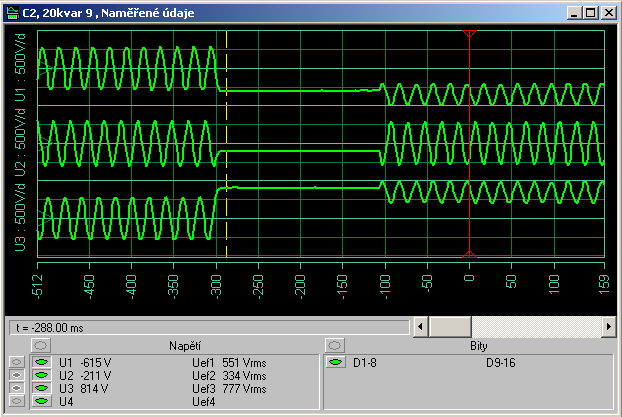
Task: Click the small gray button left of U2
Action: click(x=17, y=375)
